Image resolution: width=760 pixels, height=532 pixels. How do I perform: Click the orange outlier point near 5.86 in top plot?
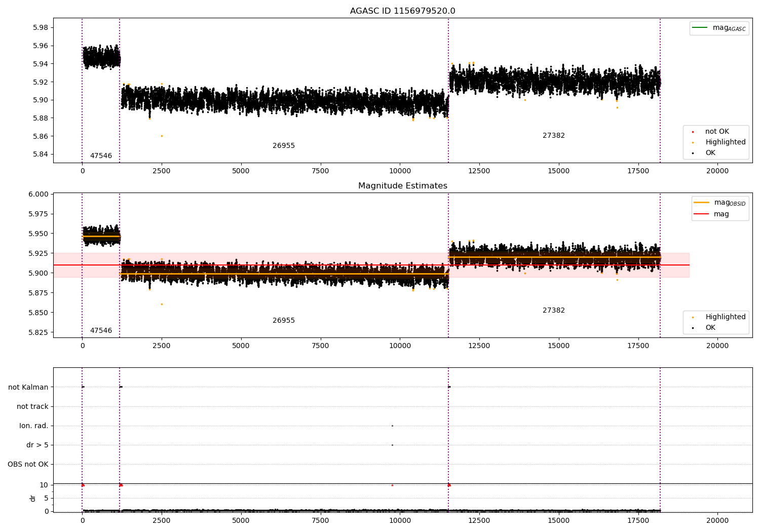(x=162, y=136)
